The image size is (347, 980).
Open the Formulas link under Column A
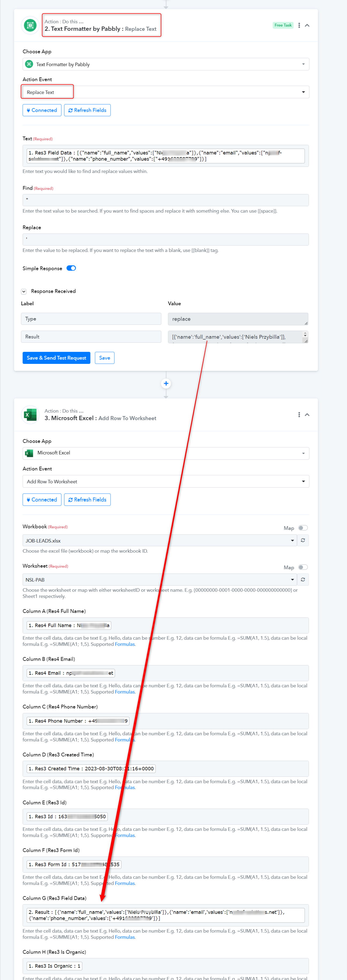click(125, 644)
